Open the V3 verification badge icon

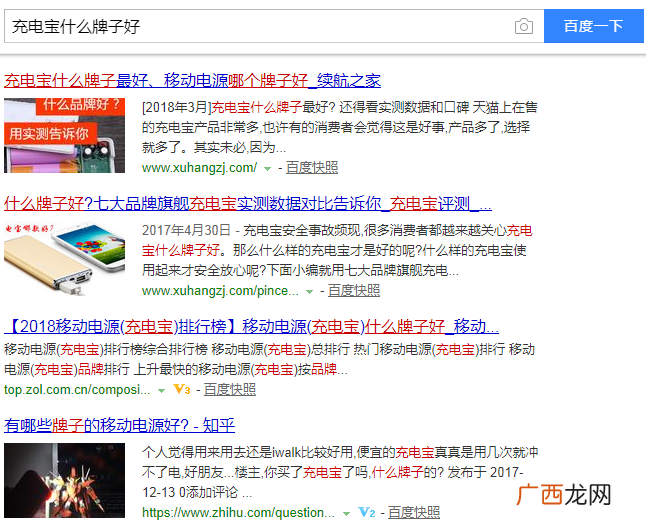coord(182,389)
